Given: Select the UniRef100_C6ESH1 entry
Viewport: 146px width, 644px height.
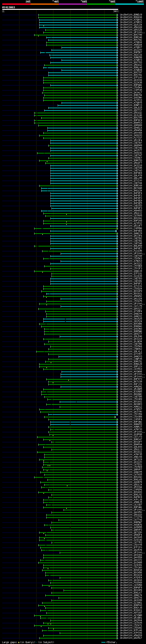Looking at the screenshot, I should [131, 281].
